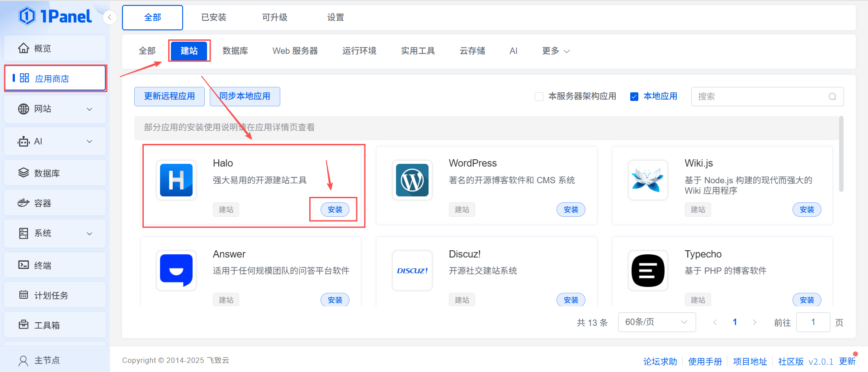This screenshot has width=868, height=372.
Task: Open the 更多 category dropdown
Action: click(x=556, y=51)
